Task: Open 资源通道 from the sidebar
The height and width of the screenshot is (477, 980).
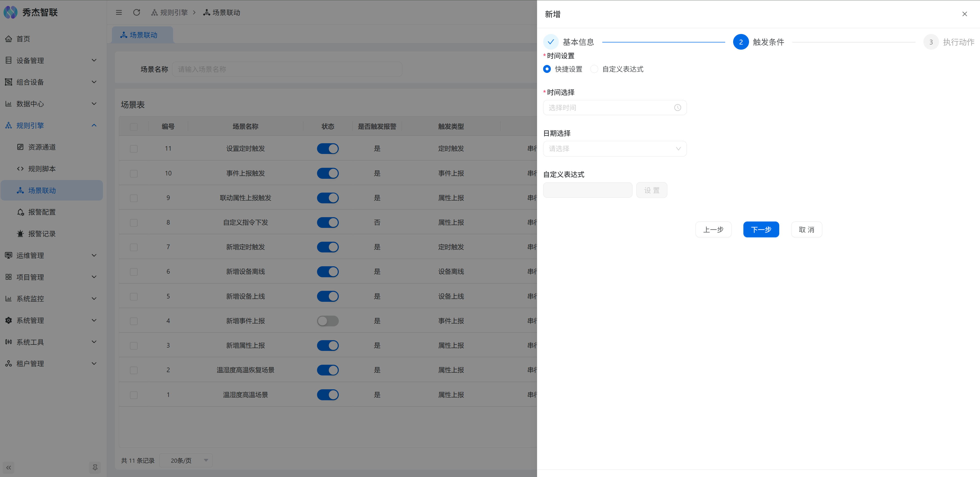Action: (42, 147)
